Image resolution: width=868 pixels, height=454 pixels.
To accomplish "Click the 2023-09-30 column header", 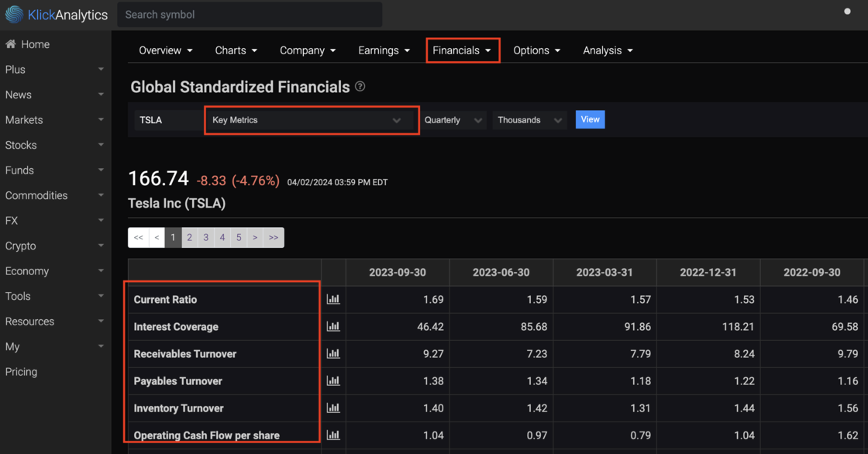I will click(x=398, y=273).
